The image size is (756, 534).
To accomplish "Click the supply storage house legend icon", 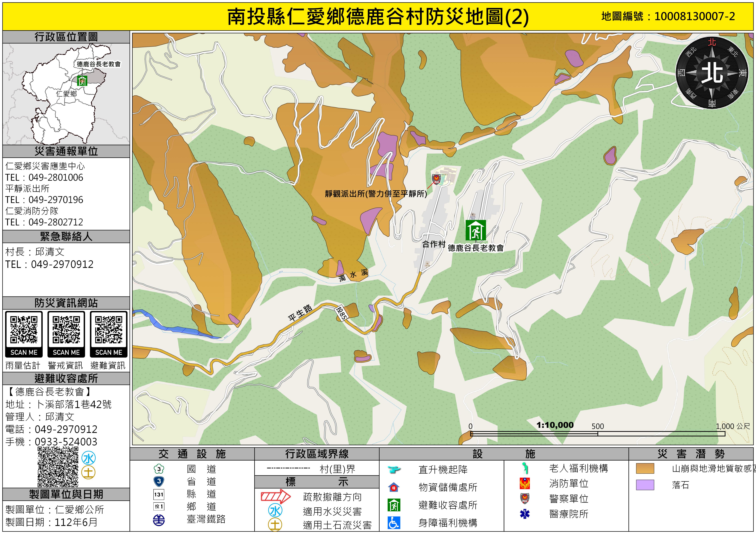I will [394, 487].
